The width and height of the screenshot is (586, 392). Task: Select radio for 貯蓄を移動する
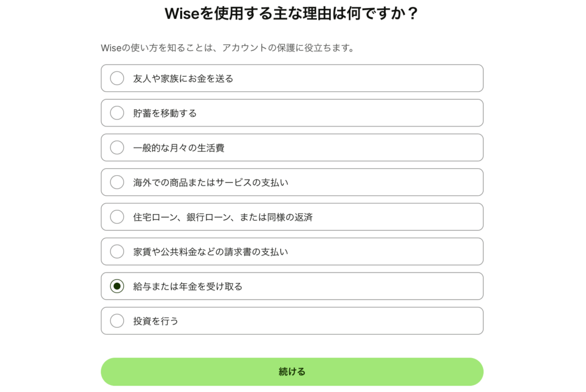click(117, 113)
